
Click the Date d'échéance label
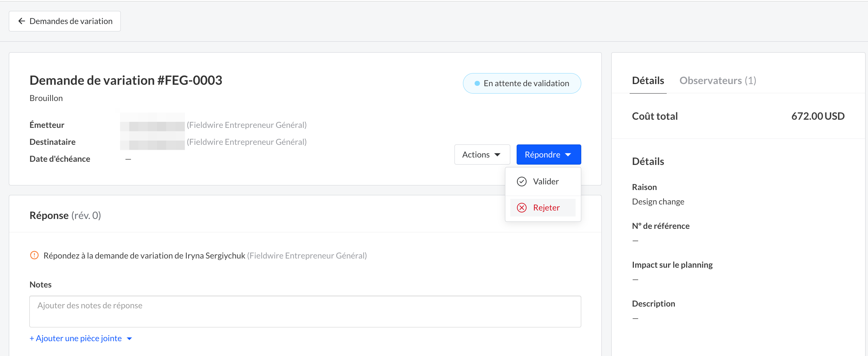pyautogui.click(x=60, y=159)
